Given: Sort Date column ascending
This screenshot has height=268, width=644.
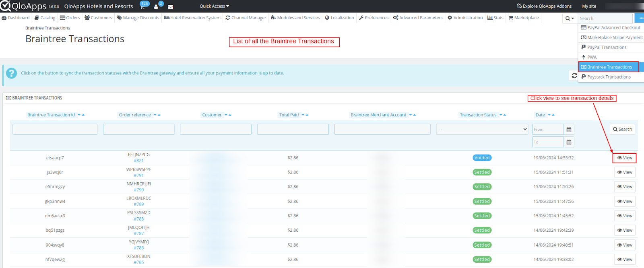Looking at the screenshot, I should click(553, 115).
